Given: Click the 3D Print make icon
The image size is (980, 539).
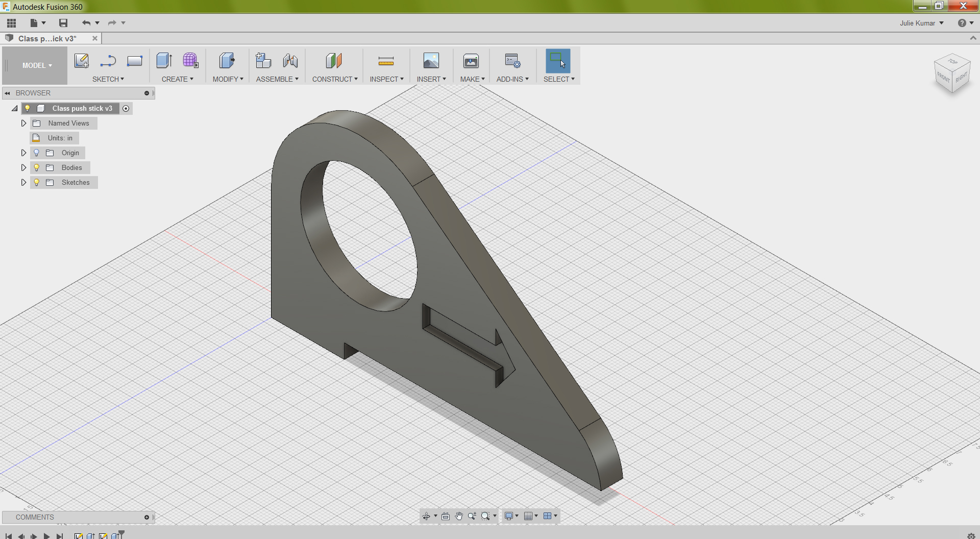Looking at the screenshot, I should click(471, 61).
